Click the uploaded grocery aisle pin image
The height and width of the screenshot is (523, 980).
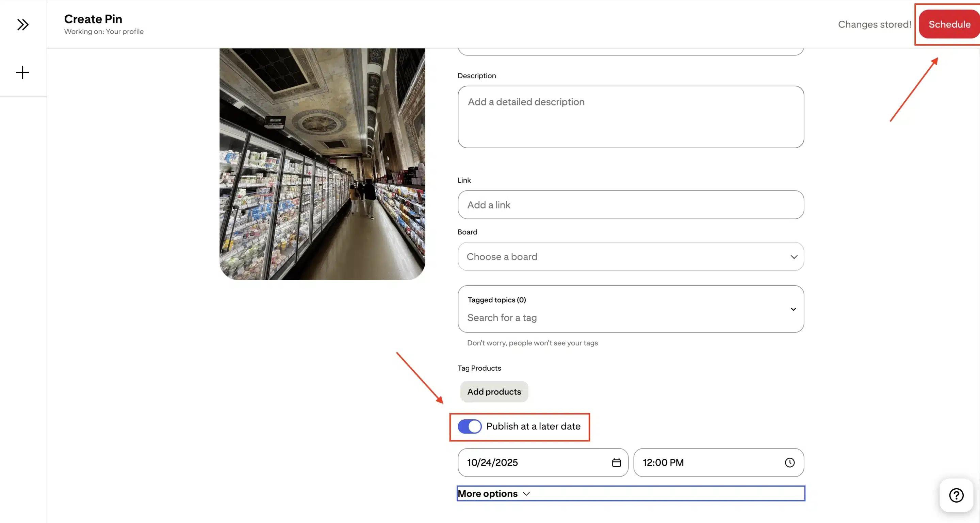pos(322,164)
